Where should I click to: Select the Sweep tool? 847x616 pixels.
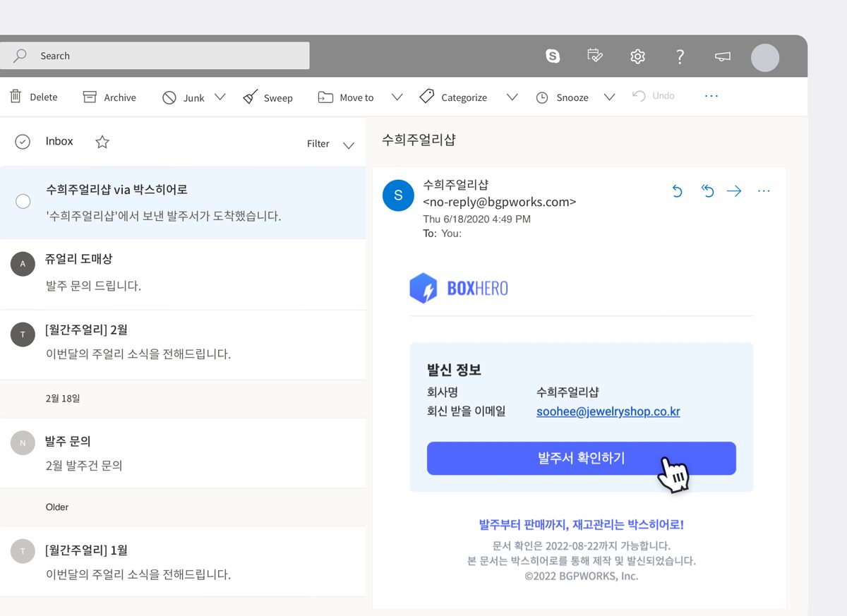(x=268, y=97)
